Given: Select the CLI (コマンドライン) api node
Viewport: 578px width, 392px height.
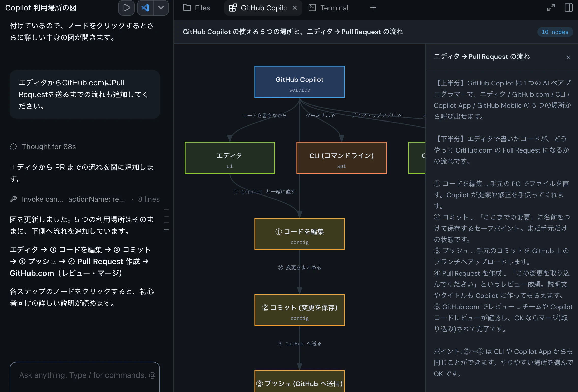Looking at the screenshot, I should click(x=342, y=158).
